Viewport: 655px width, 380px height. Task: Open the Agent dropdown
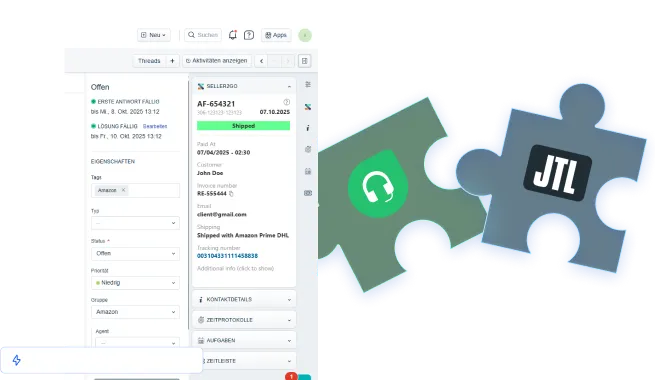(137, 343)
